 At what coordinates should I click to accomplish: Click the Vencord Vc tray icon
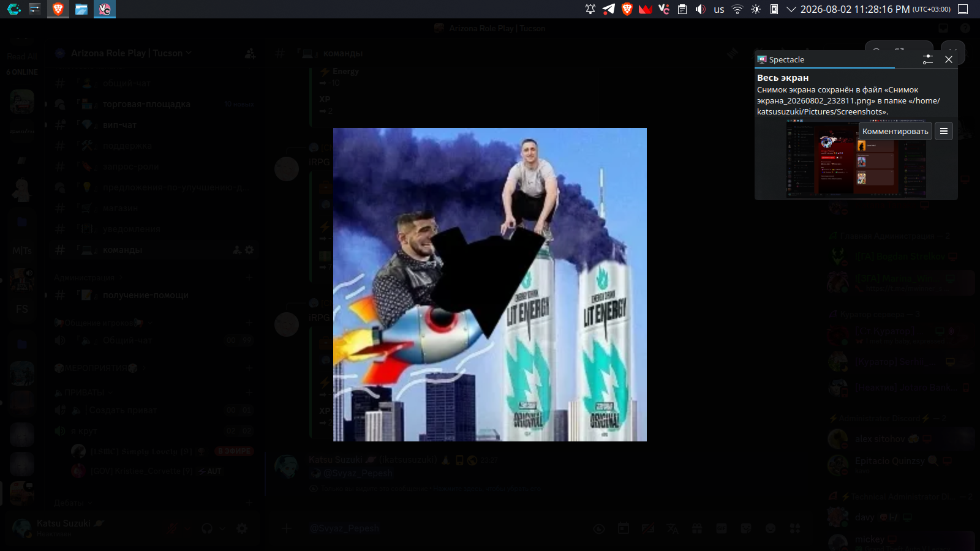663,9
